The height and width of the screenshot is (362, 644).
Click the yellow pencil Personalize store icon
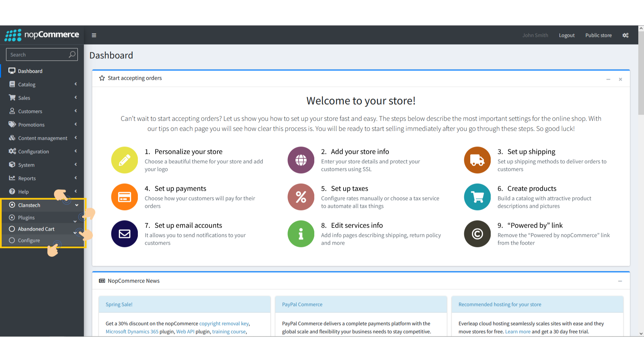pos(124,160)
